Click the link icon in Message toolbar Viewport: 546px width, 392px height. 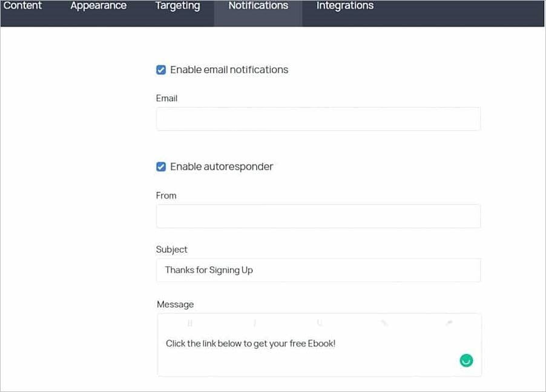pyautogui.click(x=384, y=323)
